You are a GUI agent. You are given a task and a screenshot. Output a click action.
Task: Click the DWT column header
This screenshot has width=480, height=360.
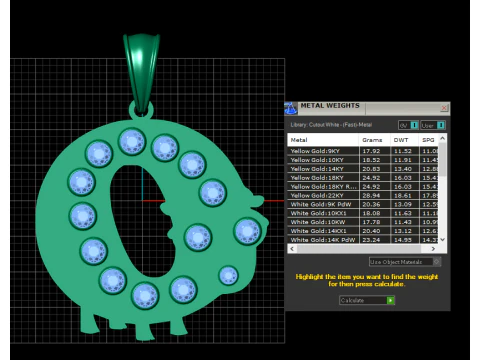[404, 140]
